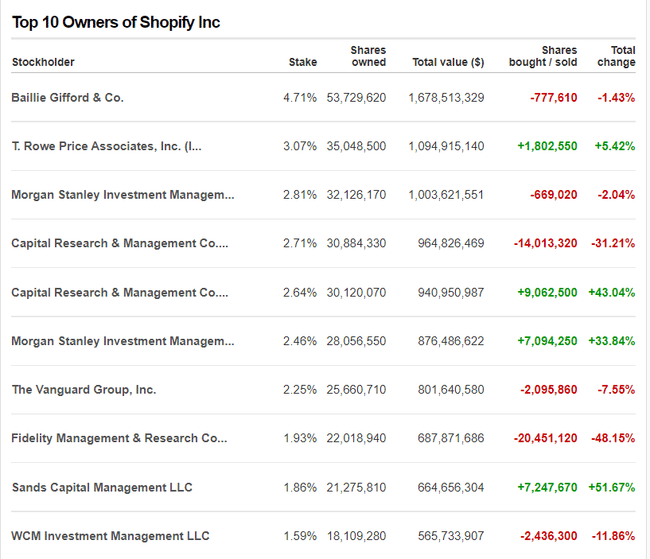Select the +51.67% total change value
This screenshot has height=559, width=650.
614,488
